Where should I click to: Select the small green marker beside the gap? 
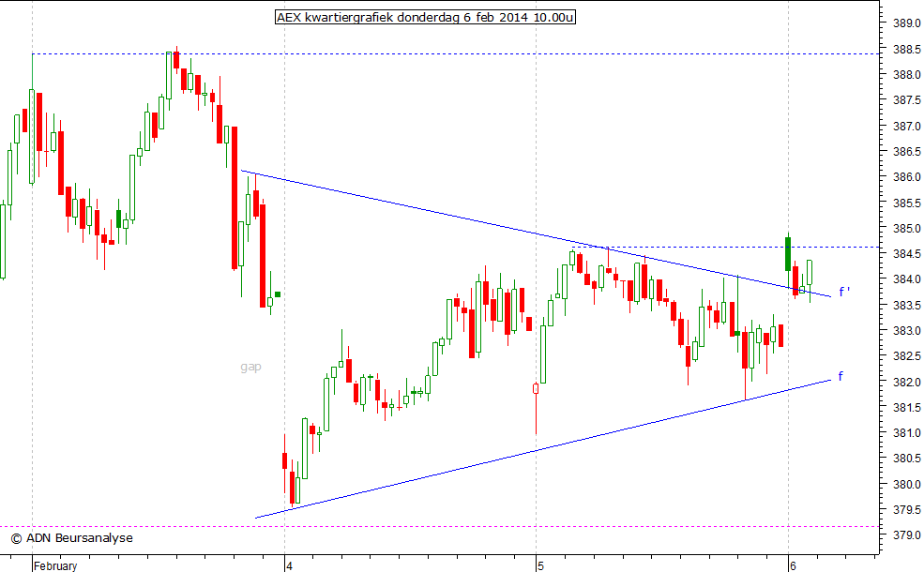[278, 294]
